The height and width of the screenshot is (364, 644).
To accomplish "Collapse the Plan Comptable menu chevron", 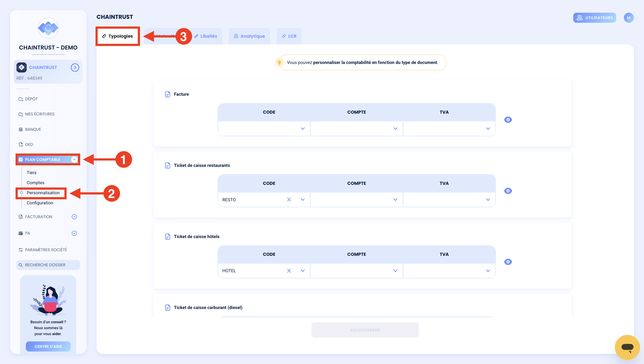I will [x=74, y=159].
